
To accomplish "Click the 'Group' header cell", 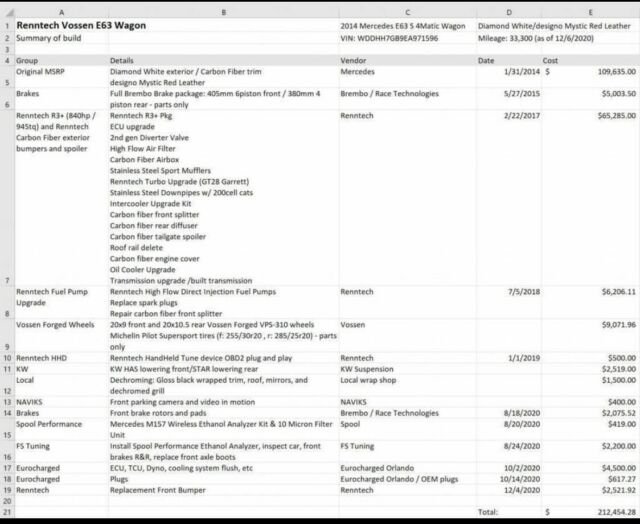I will (x=62, y=60).
